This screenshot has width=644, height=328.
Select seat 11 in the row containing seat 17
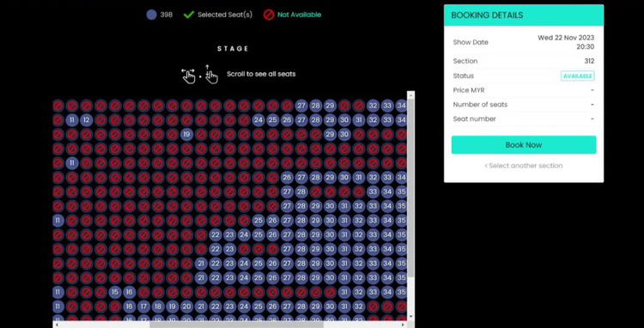(x=58, y=307)
